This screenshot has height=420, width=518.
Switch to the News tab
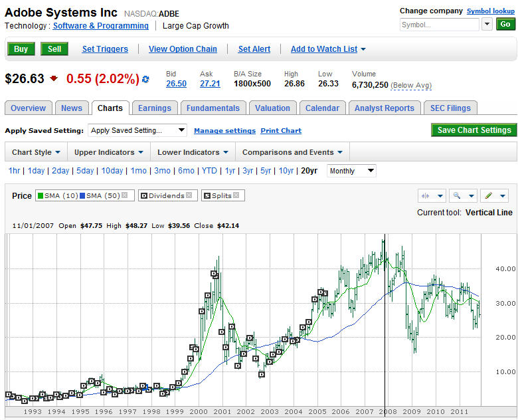click(72, 108)
